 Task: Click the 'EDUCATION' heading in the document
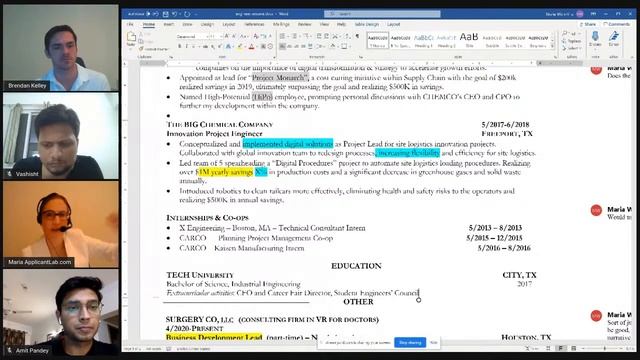point(356,266)
